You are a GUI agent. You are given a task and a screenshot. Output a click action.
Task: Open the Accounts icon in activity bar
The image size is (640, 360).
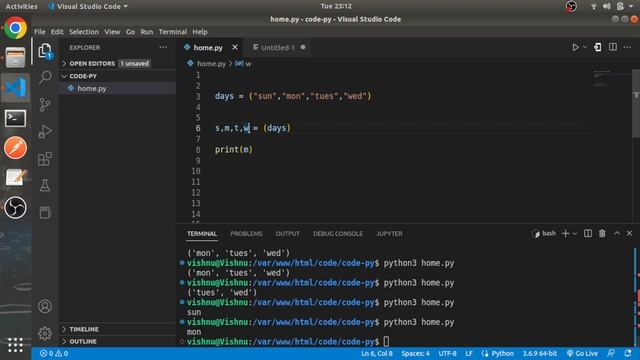tap(45, 306)
